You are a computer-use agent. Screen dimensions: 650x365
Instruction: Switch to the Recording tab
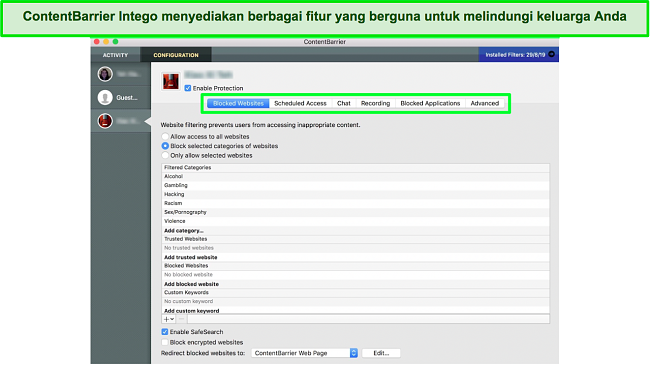[375, 103]
